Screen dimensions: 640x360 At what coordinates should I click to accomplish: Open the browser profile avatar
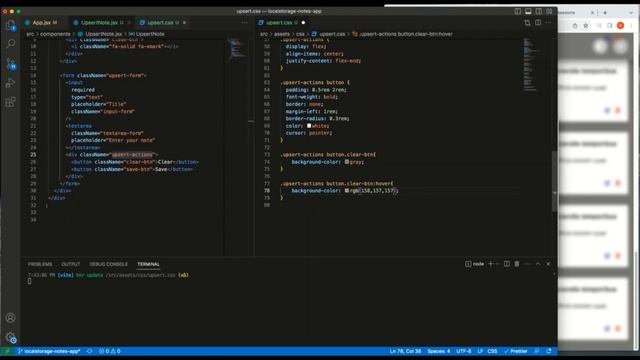620,26
